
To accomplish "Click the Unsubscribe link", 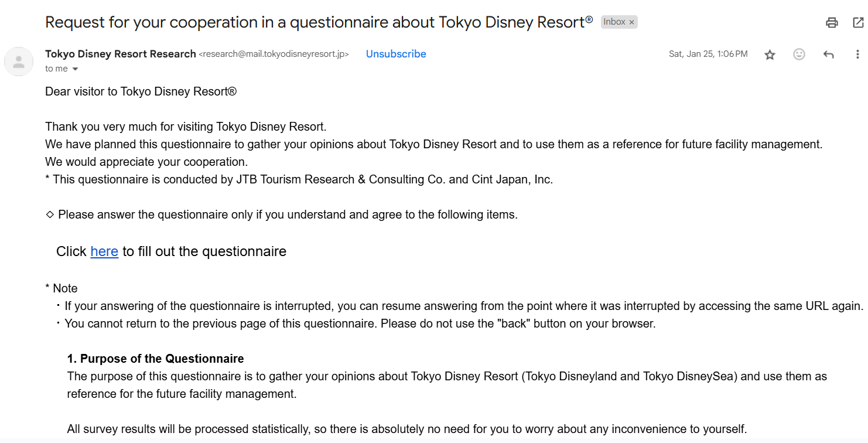I will pos(396,54).
